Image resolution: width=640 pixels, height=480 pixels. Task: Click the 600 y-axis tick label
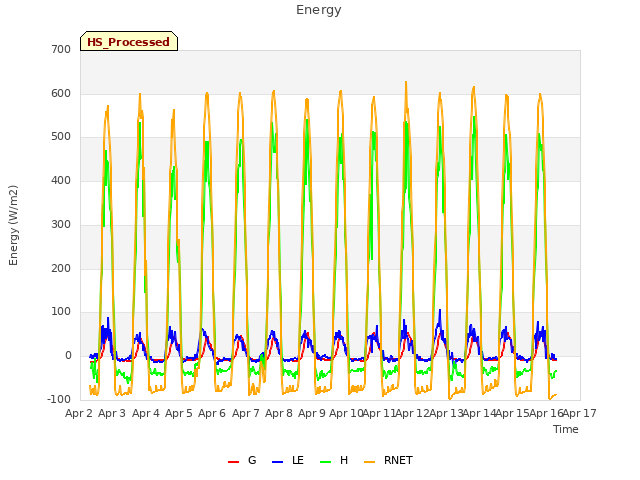(61, 93)
